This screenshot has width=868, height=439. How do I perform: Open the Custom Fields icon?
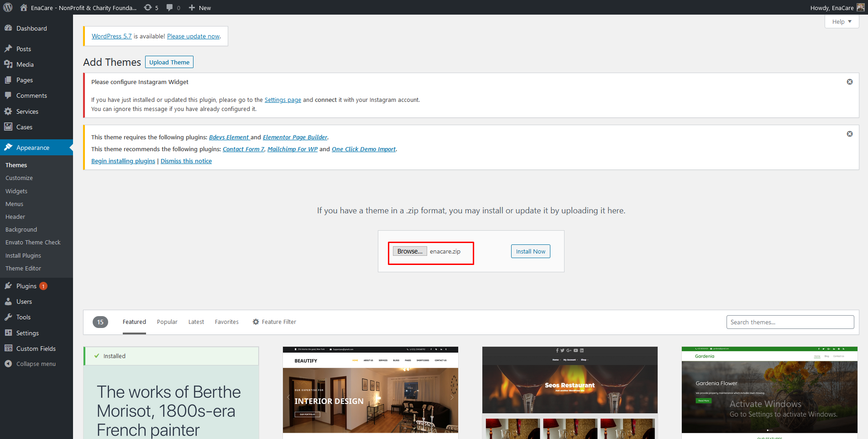pyautogui.click(x=8, y=348)
